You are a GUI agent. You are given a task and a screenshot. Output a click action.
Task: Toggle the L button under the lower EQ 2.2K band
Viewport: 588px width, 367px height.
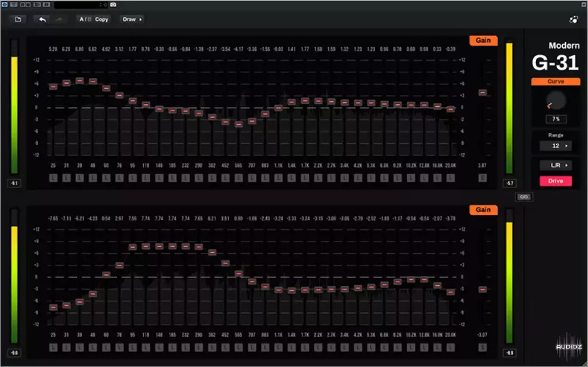pos(318,348)
